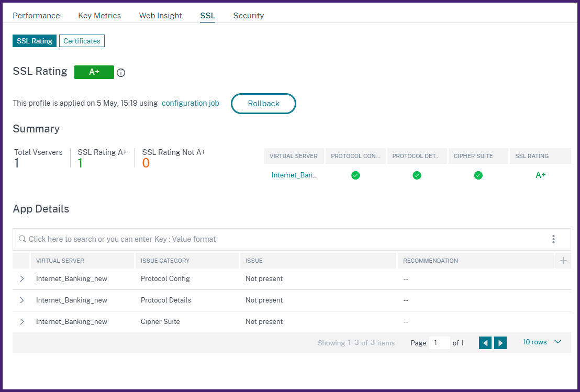Click the Rollback button

pyautogui.click(x=263, y=104)
